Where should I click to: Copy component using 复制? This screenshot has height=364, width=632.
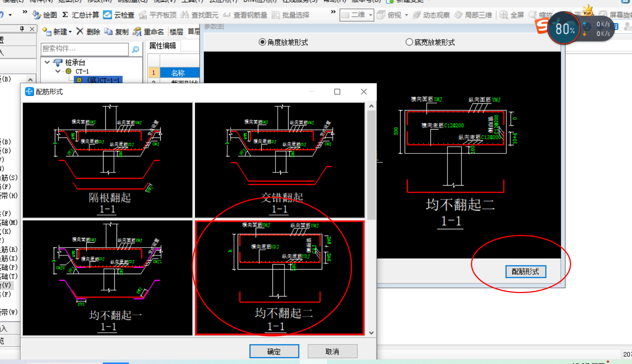tap(116, 32)
